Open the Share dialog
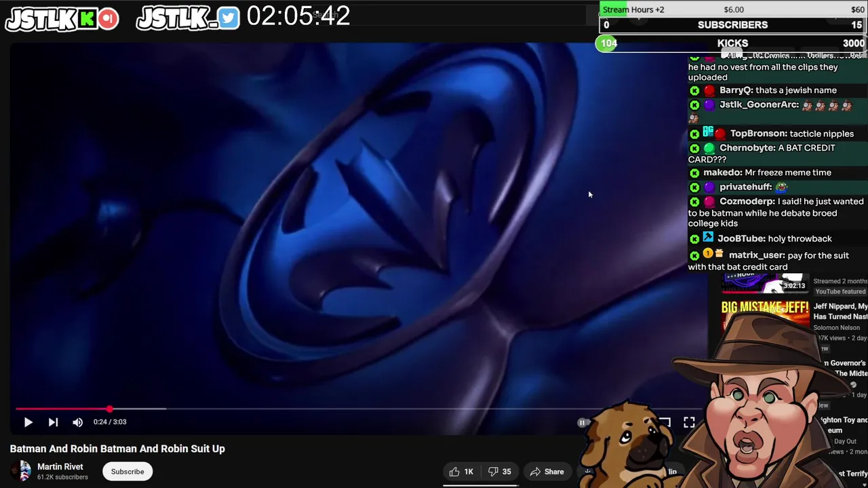Viewport: 868px width, 488px height. coord(547,472)
